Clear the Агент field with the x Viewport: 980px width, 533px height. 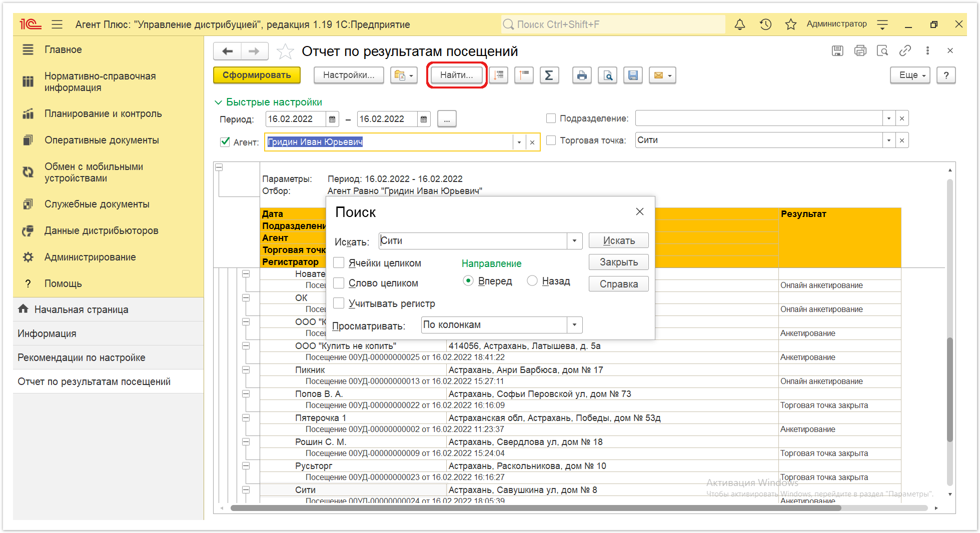[532, 142]
